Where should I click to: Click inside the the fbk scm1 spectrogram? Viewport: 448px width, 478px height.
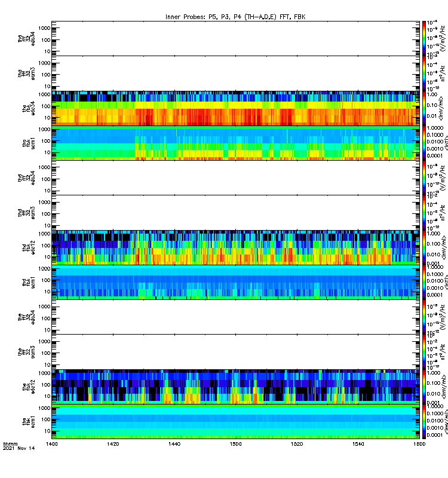[x=235, y=421]
